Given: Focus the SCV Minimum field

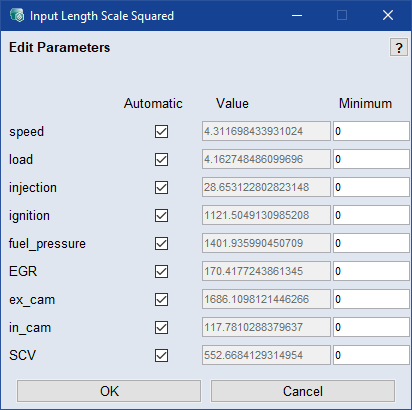Looking at the screenshot, I should [371, 355].
